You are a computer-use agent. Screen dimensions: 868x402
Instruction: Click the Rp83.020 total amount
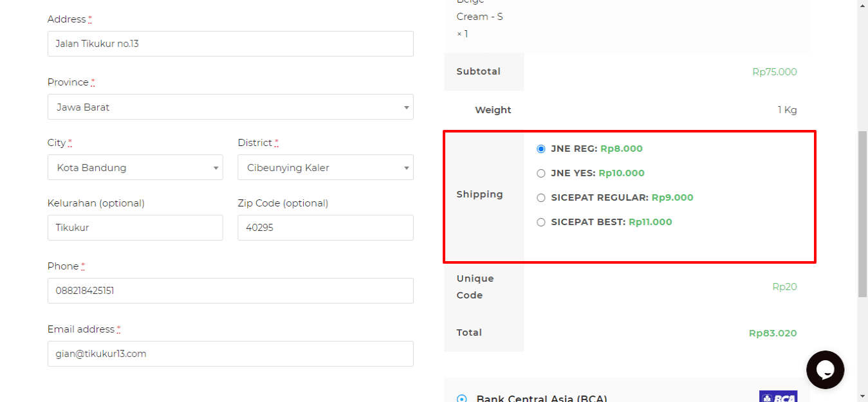click(773, 333)
